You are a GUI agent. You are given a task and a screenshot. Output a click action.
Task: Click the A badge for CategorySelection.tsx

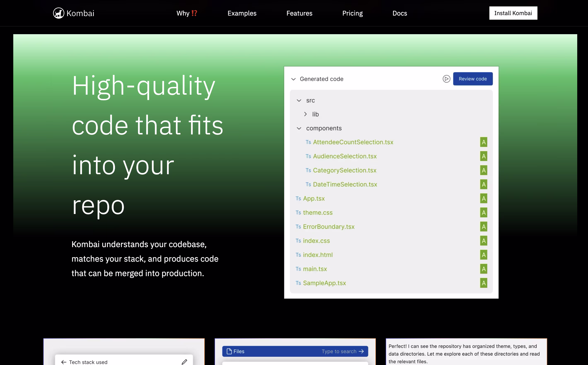pyautogui.click(x=484, y=170)
